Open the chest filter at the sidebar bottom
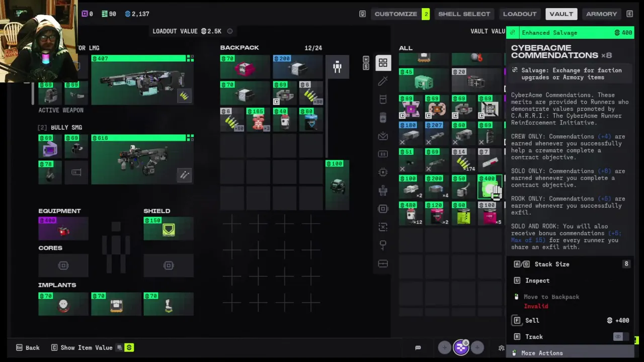644x362 pixels. [383, 263]
